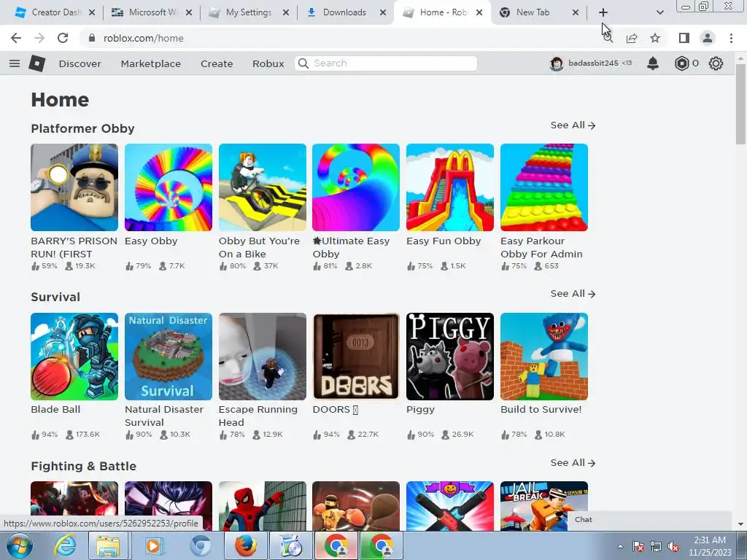Open Ultimate Easy Obby thumbnail
Viewport: 747px width, 560px height.
coord(356,187)
